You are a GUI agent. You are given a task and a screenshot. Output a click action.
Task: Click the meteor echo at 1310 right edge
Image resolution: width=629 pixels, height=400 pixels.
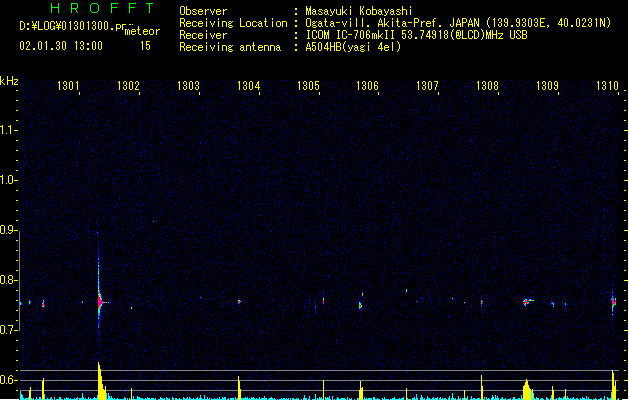pyautogui.click(x=613, y=304)
